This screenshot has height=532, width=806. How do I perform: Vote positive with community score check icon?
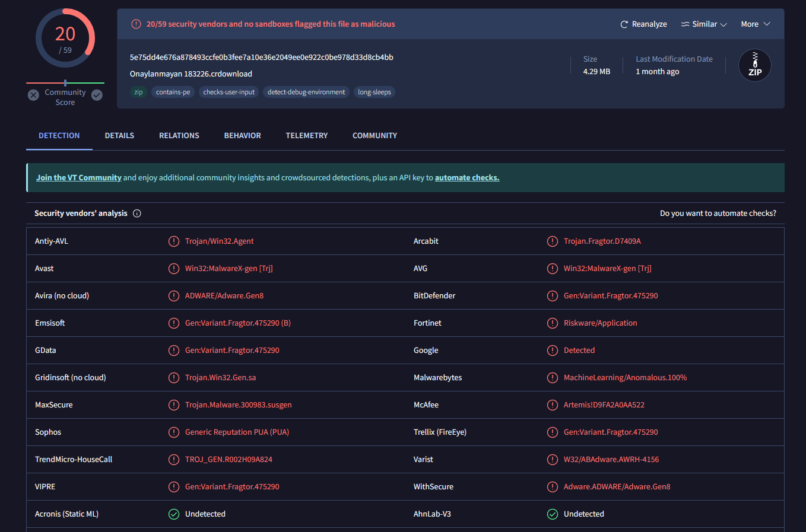(97, 95)
